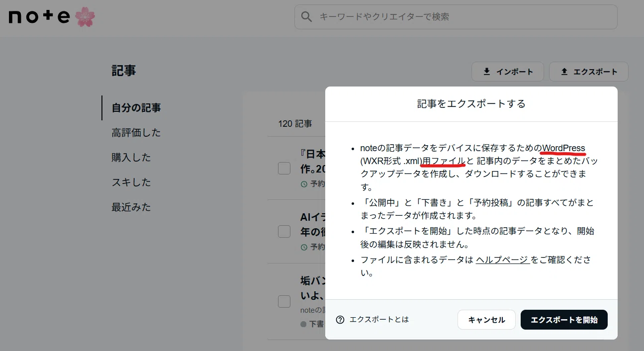
Task: Open the ヘルプページ link in the dialog
Action: (503, 260)
